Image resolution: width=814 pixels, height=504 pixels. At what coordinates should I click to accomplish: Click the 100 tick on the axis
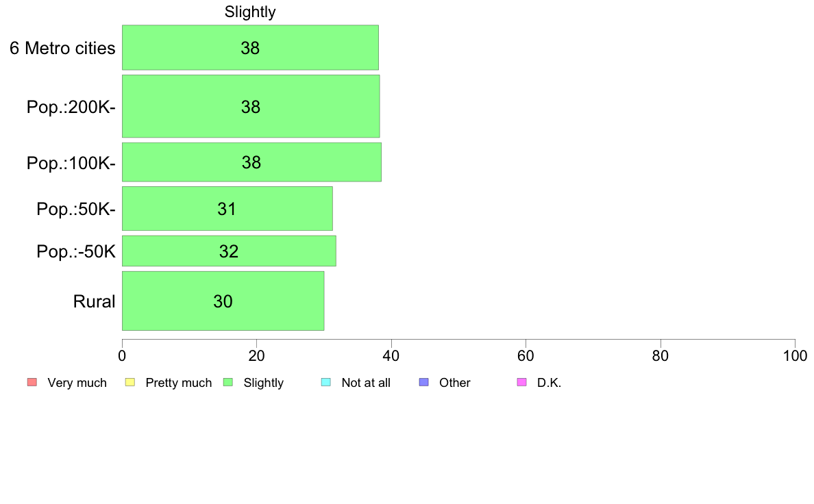(x=795, y=356)
